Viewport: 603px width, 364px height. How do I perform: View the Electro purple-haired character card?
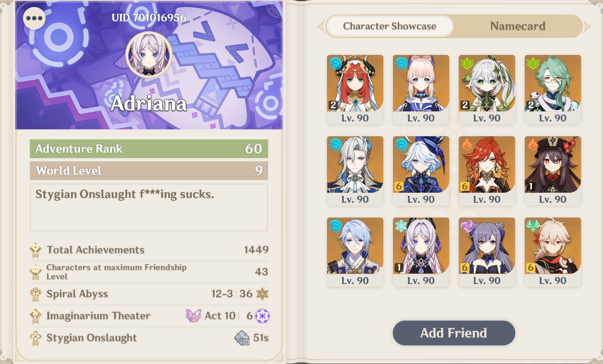click(x=487, y=252)
